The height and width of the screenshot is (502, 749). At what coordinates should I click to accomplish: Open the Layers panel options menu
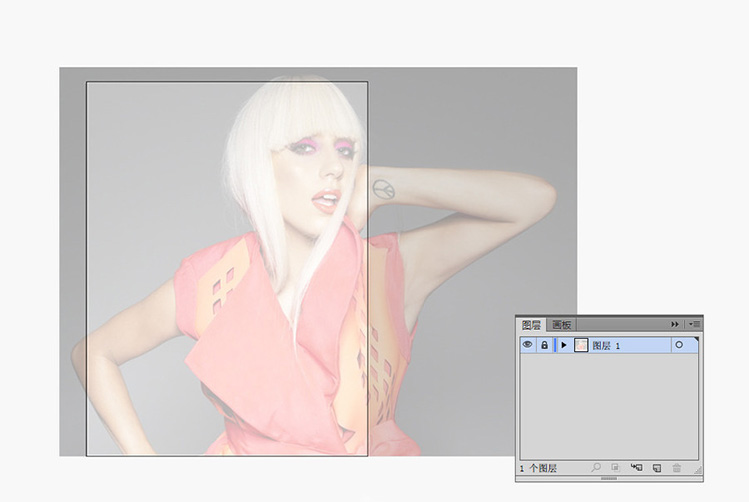point(694,324)
